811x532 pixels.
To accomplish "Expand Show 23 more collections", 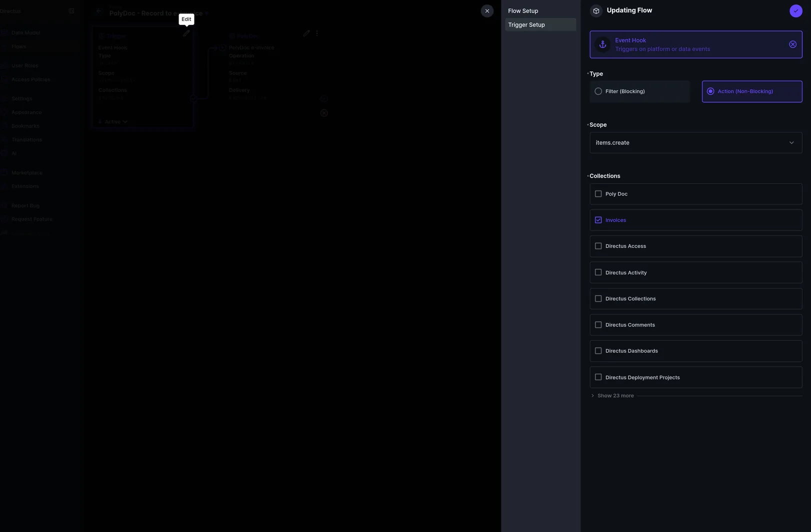I will point(615,395).
